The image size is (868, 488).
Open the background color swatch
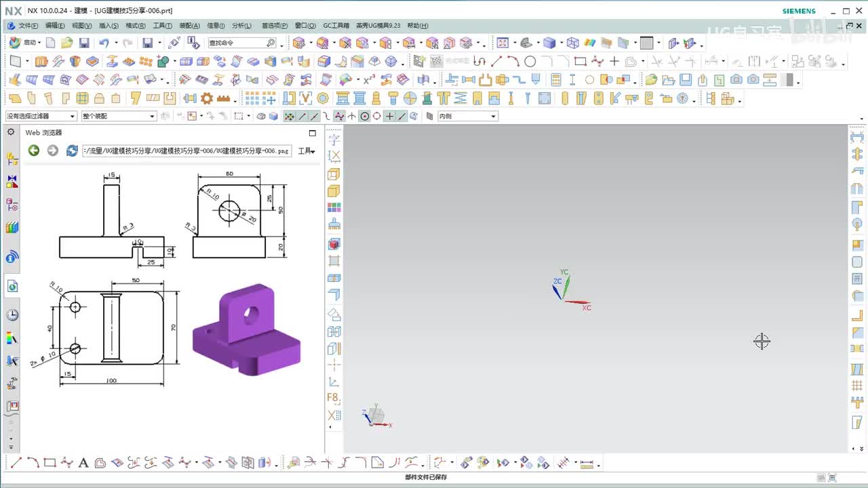click(646, 43)
